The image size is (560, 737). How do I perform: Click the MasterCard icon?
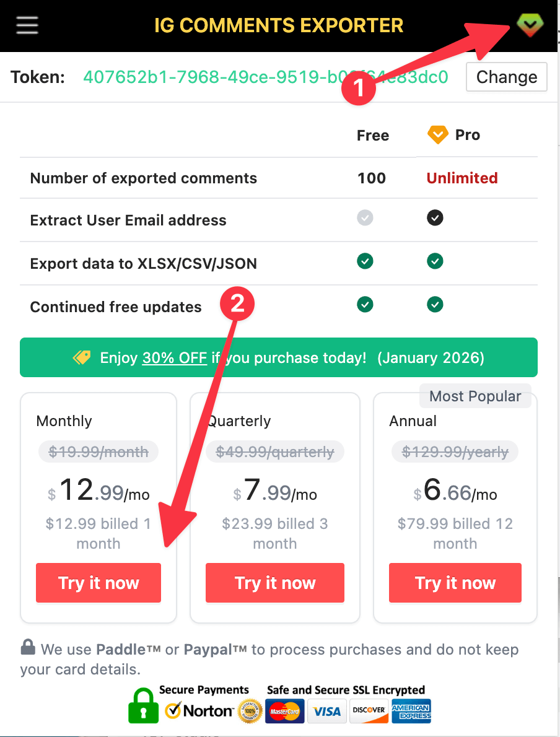[x=284, y=711]
